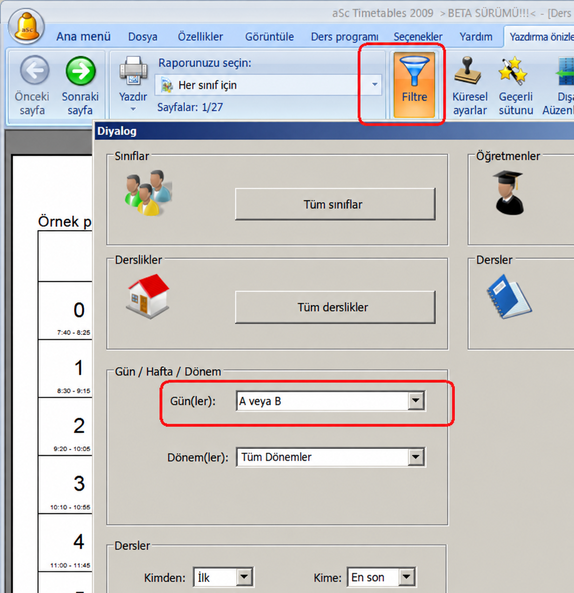Click the Sınıflar people group icon
The image size is (574, 593).
tap(148, 193)
